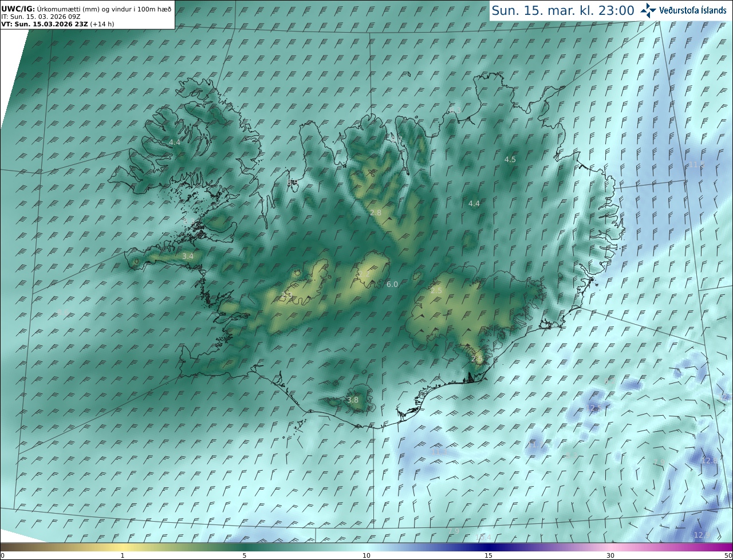Click the 10.4 value above the colour scale

483,537
